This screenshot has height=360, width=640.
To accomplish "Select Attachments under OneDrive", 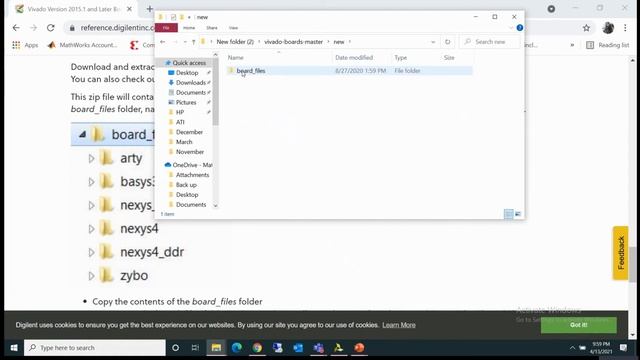I will (192, 175).
